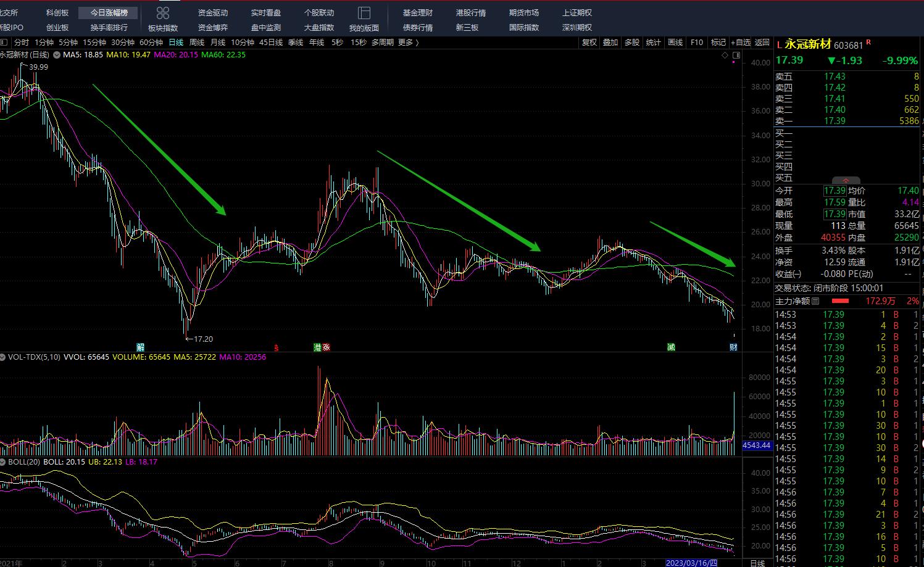Viewport: 924px width, 567px height.
Task: Switch to the 周线 chart
Action: coord(197,43)
